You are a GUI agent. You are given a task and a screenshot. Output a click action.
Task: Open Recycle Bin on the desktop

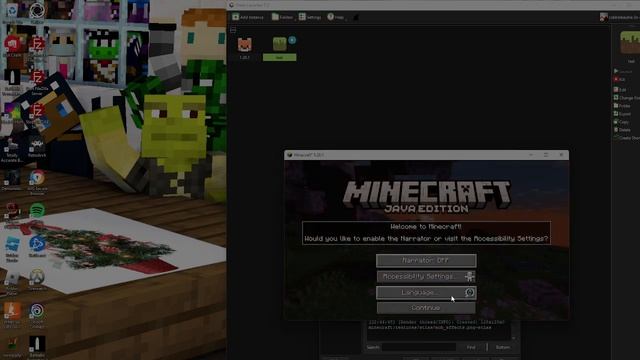click(12, 13)
